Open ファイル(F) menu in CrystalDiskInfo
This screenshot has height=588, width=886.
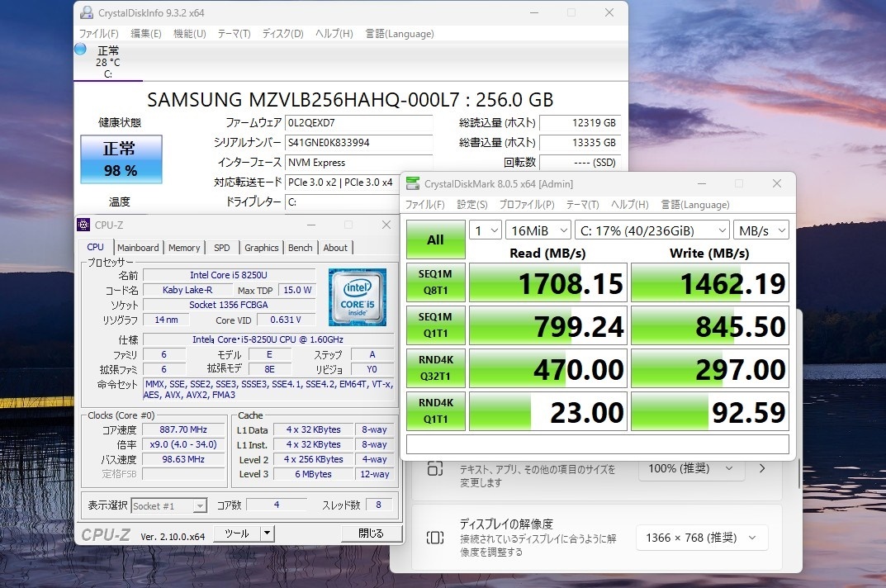tap(99, 33)
